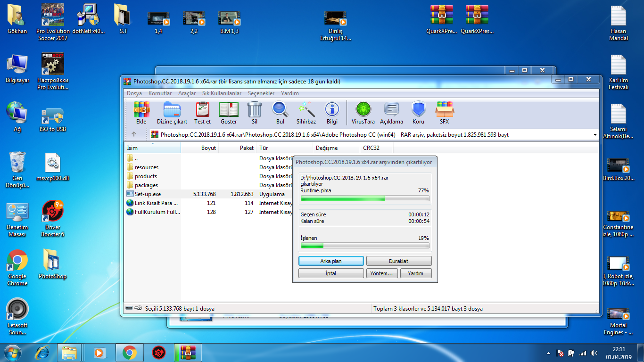The width and height of the screenshot is (644, 362).
Task: Open ISO to USB desktop shortcut
Action: coord(52,121)
